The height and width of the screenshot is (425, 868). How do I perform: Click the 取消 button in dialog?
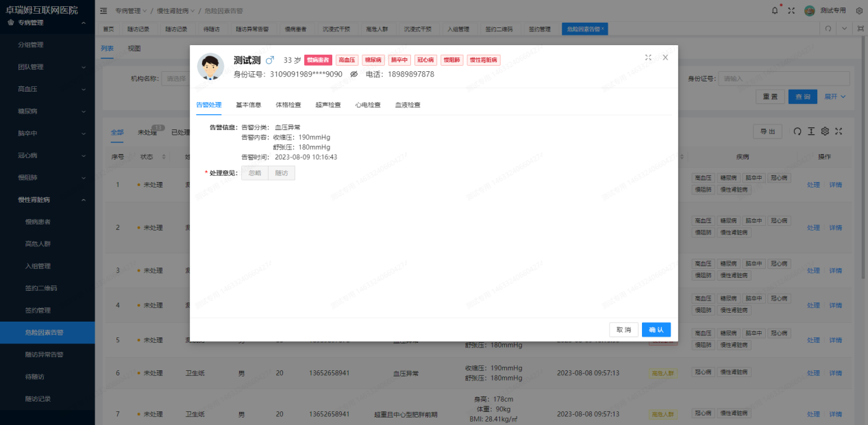click(x=623, y=330)
